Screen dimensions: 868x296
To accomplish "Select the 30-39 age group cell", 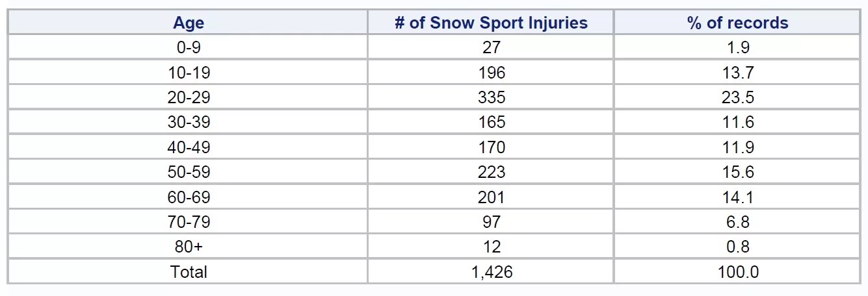I will tap(189, 122).
